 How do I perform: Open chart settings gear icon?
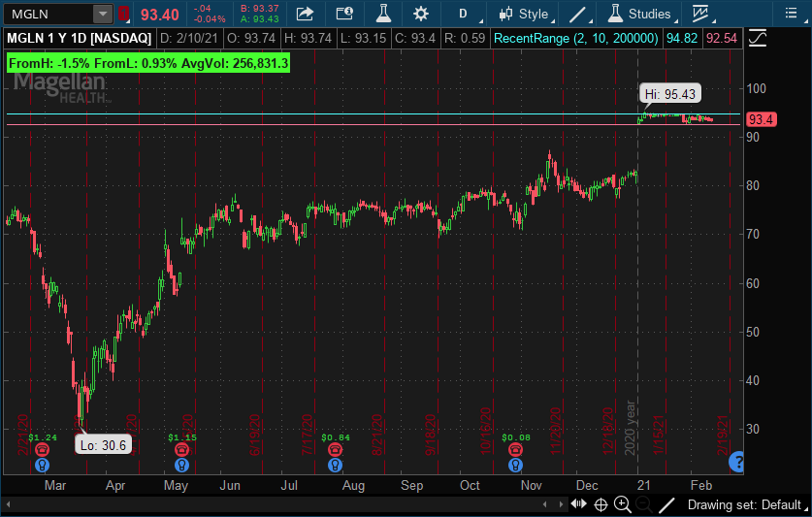[421, 14]
